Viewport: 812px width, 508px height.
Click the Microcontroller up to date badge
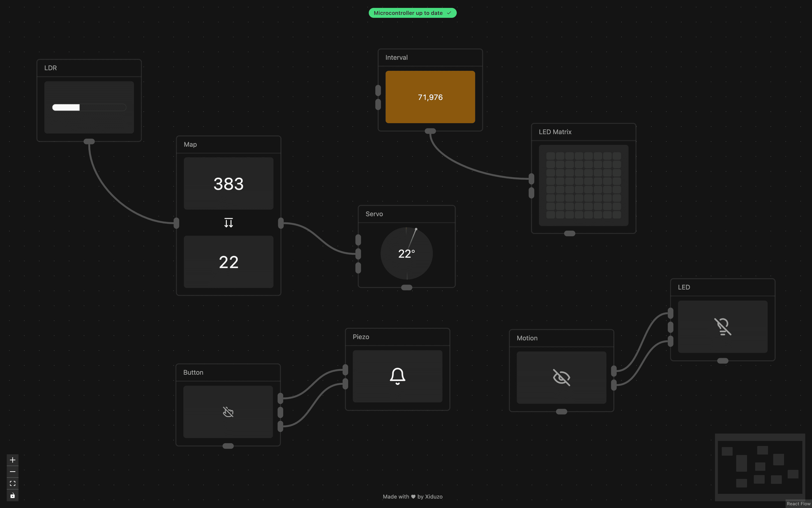click(413, 13)
